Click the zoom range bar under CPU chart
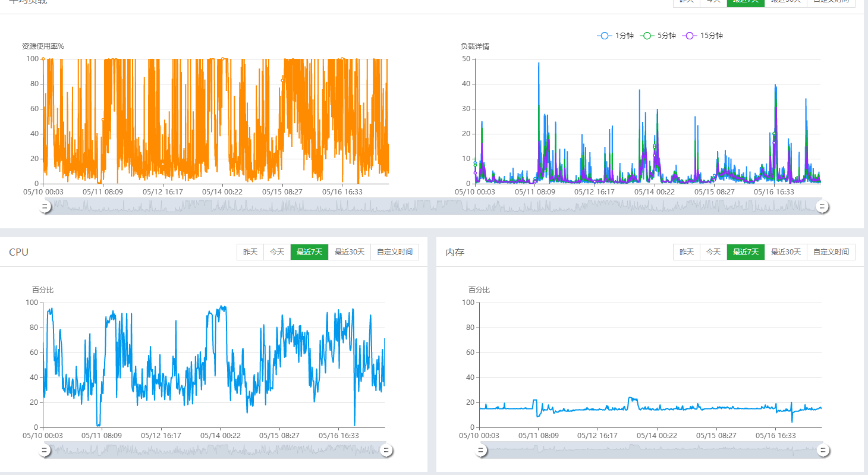 [x=215, y=451]
